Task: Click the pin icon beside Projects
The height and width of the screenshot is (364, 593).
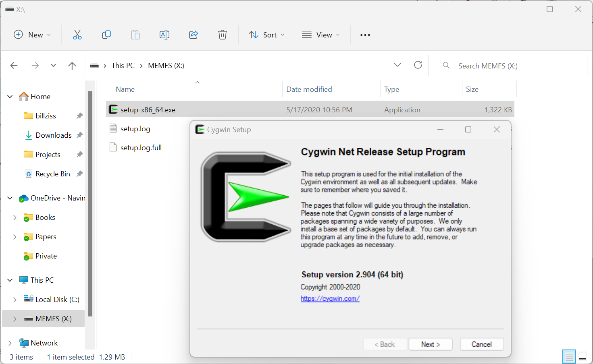Action: click(x=79, y=155)
